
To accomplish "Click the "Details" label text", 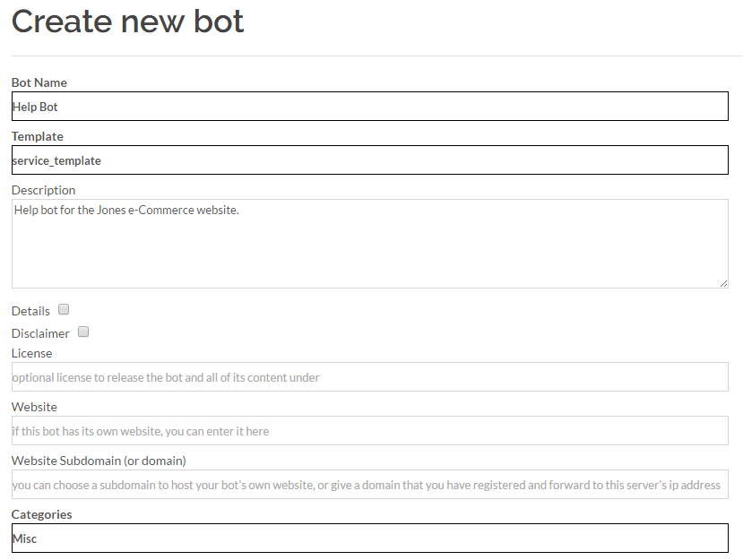I will (x=31, y=311).
